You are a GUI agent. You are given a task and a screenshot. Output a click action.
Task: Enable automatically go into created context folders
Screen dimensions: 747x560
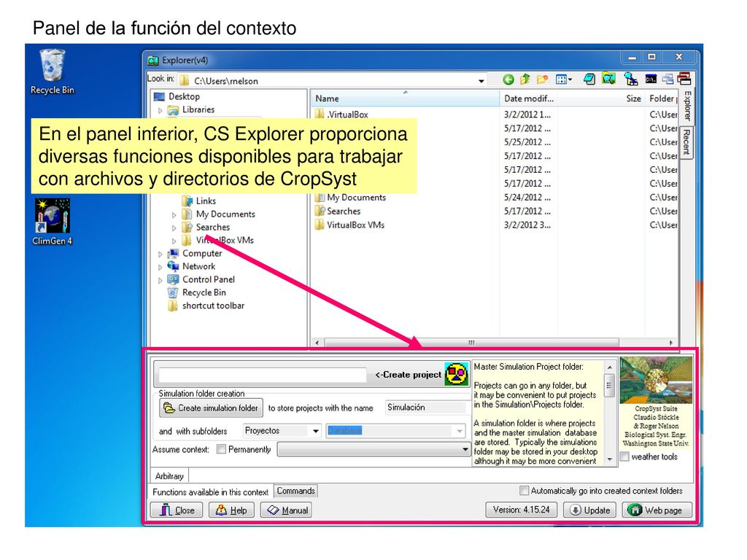pos(524,491)
